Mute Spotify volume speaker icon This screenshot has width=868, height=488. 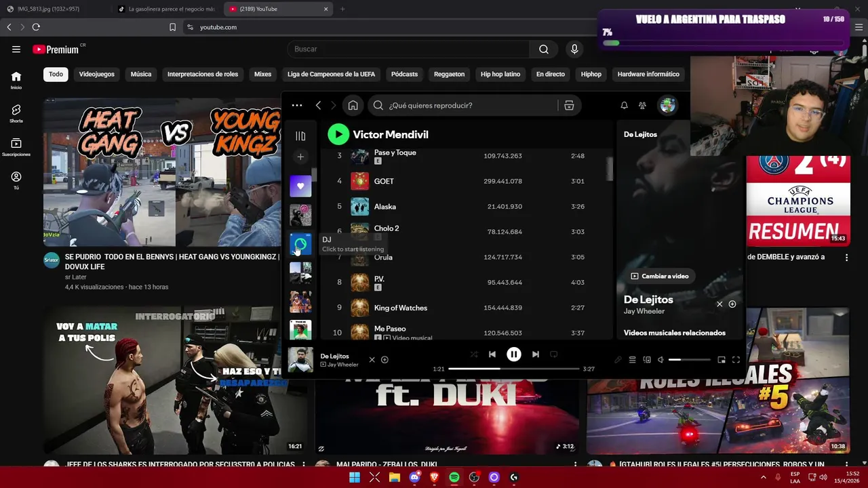pos(660,360)
